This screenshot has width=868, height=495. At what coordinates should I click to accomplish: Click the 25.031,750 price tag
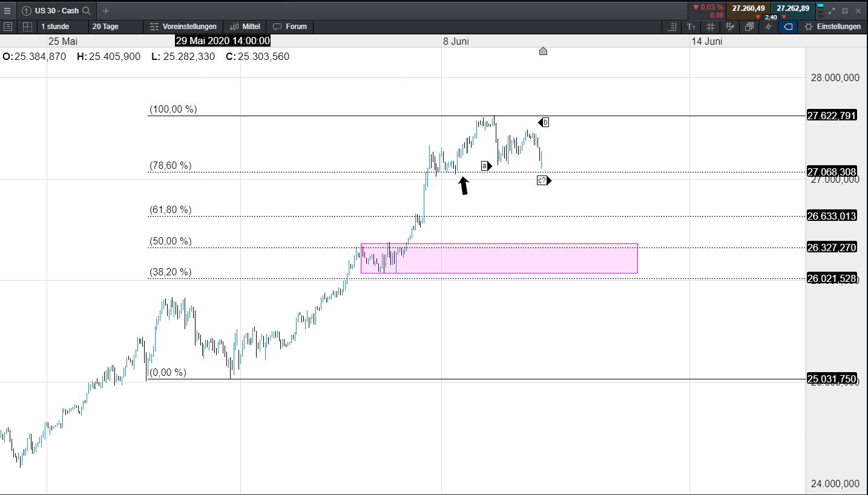tap(832, 379)
